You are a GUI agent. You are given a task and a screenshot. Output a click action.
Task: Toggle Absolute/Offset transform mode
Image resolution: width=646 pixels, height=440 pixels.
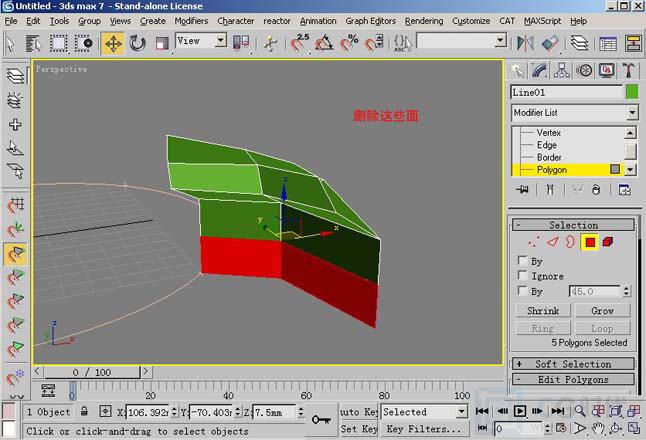click(105, 411)
